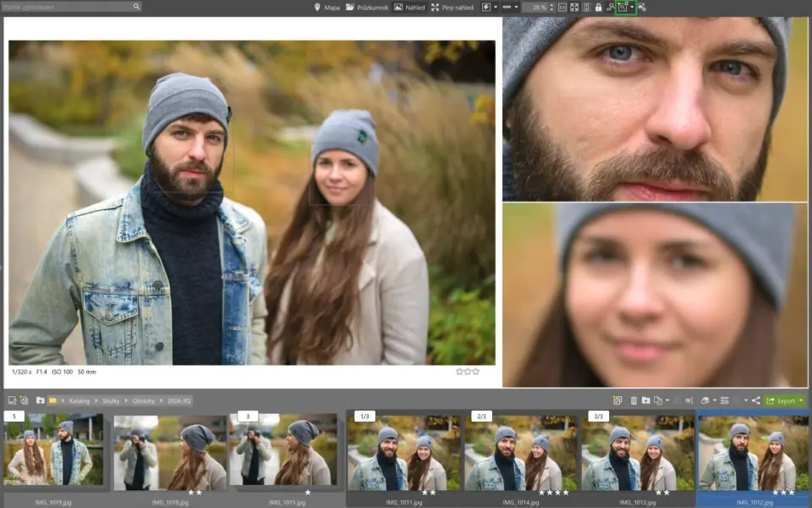This screenshot has height=508, width=812.
Task: Click the search magnifier icon
Action: (x=136, y=7)
